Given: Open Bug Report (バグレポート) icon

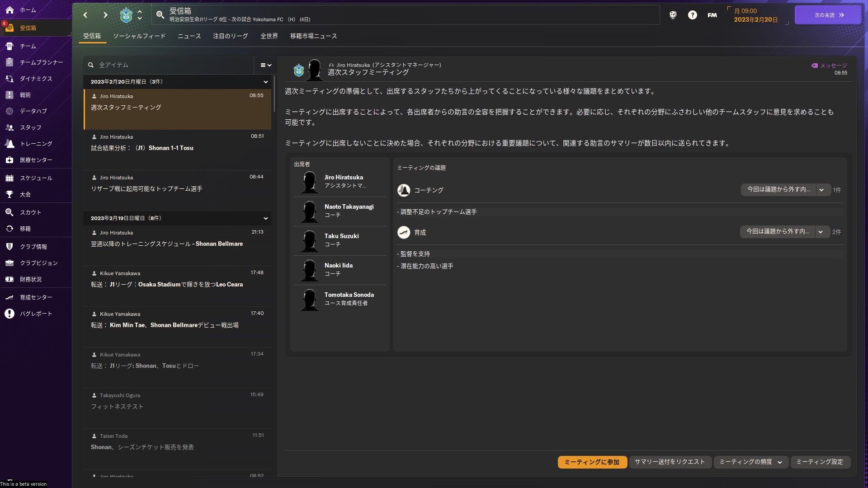Looking at the screenshot, I should coord(9,314).
